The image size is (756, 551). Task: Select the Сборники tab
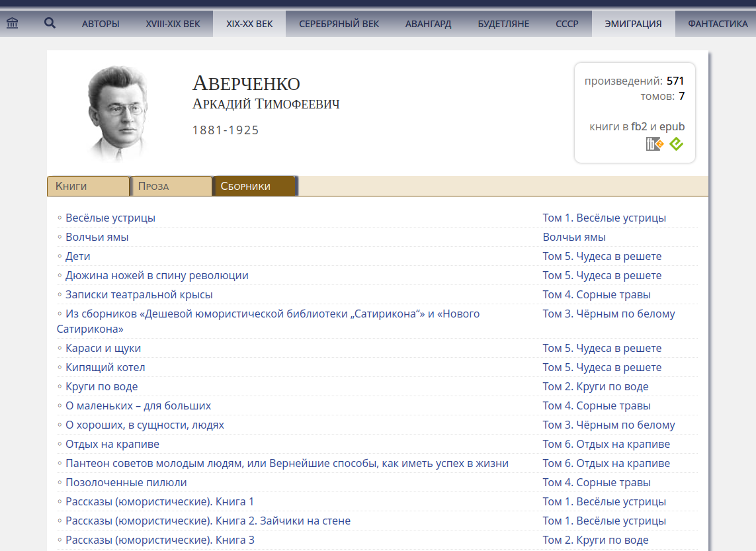[253, 186]
